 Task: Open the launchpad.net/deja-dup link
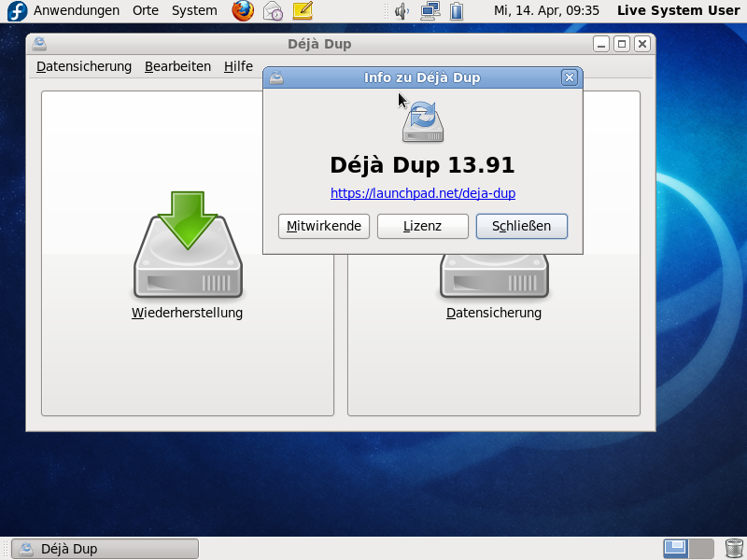tap(423, 193)
